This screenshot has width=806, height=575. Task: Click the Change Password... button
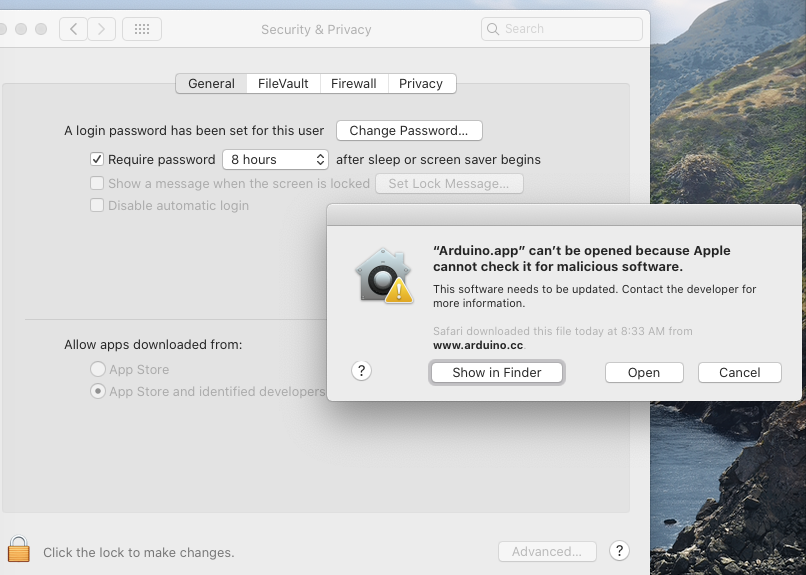click(409, 131)
